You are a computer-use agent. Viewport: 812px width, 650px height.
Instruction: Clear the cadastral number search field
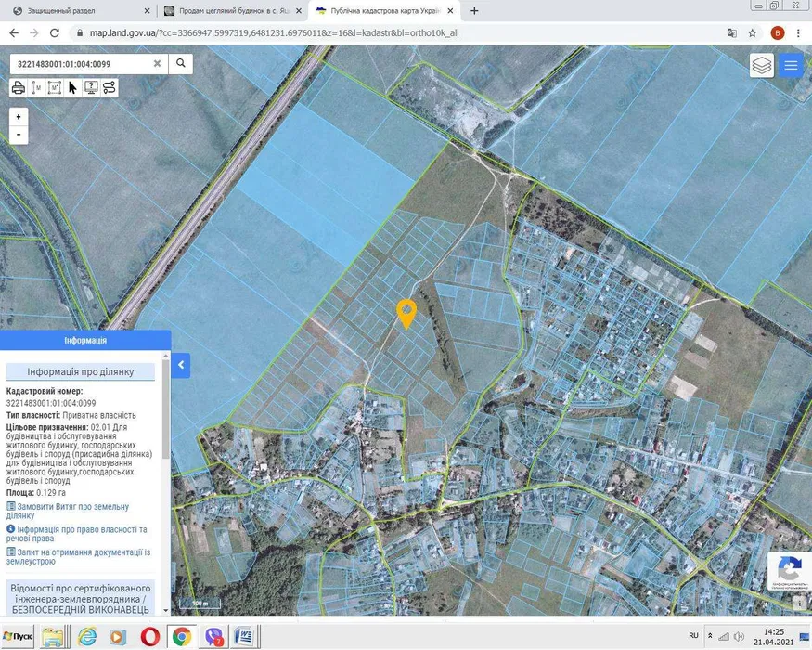pyautogui.click(x=157, y=64)
